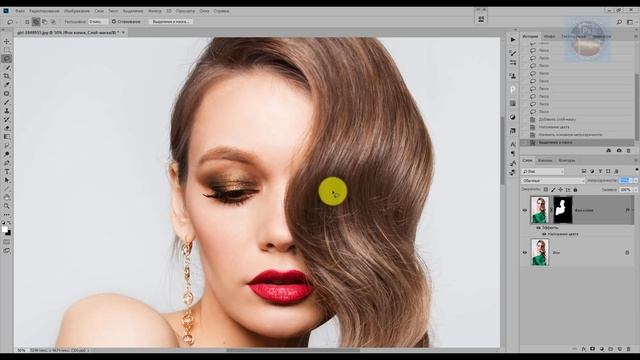Open the Fill slider dropdown arrow
This screenshot has width=640, height=360.
pyautogui.click(x=636, y=190)
